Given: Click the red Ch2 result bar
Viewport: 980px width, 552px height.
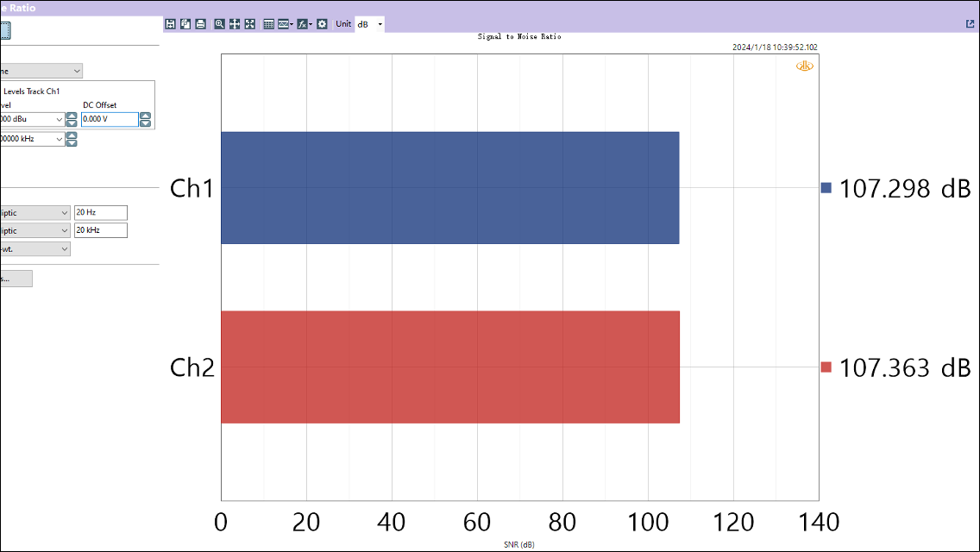Looking at the screenshot, I should 449,367.
